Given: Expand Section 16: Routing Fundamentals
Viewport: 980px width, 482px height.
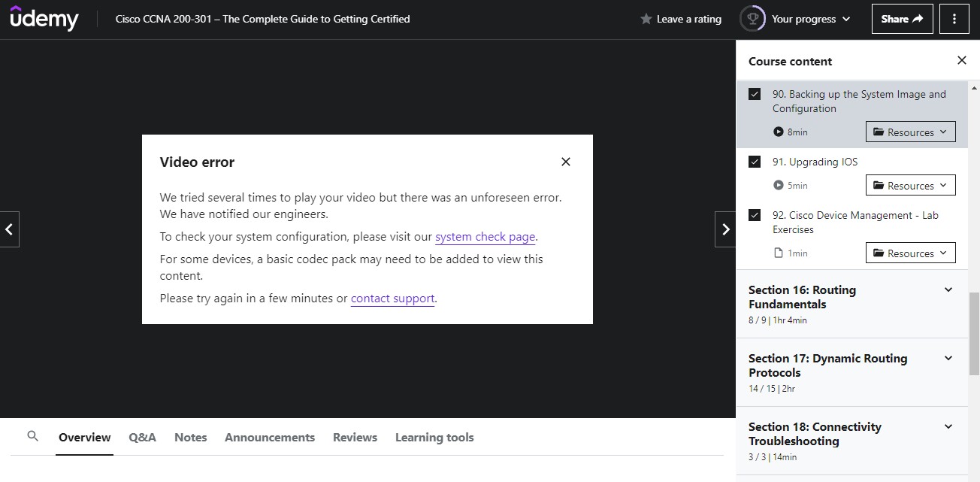Looking at the screenshot, I should (x=852, y=304).
